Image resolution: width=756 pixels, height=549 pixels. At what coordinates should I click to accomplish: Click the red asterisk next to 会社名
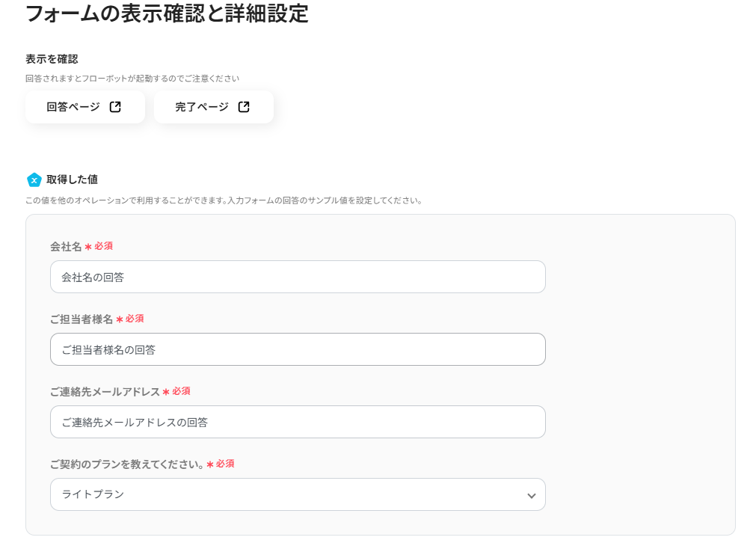tap(88, 247)
